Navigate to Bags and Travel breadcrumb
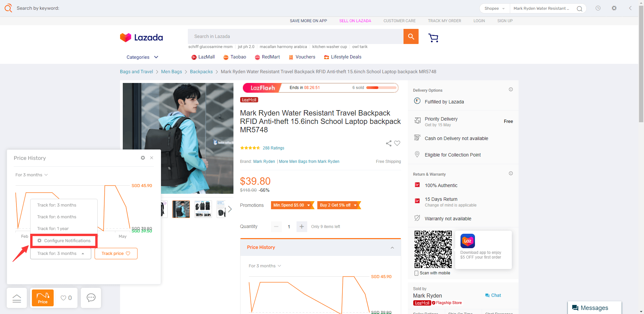The width and height of the screenshot is (644, 314). [137, 72]
